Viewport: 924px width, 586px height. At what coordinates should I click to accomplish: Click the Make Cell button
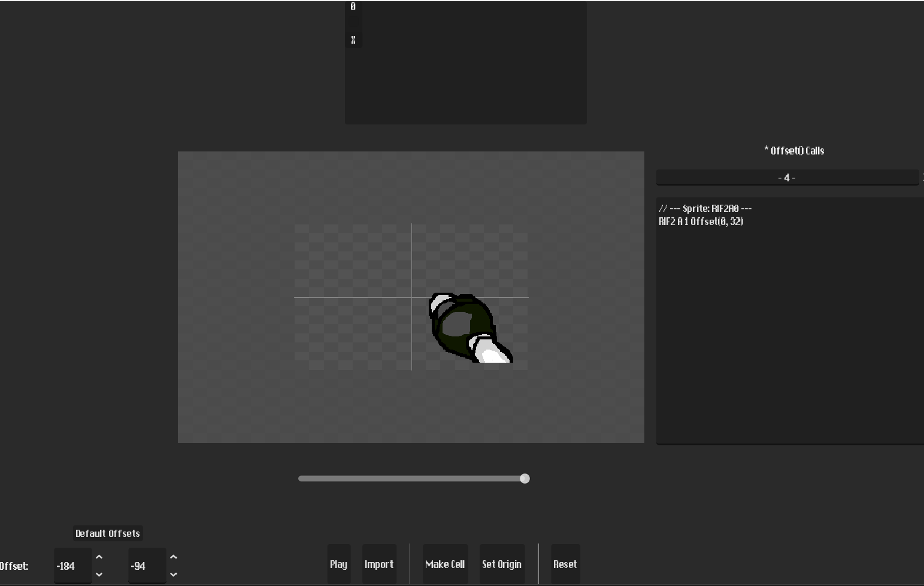[x=445, y=564]
